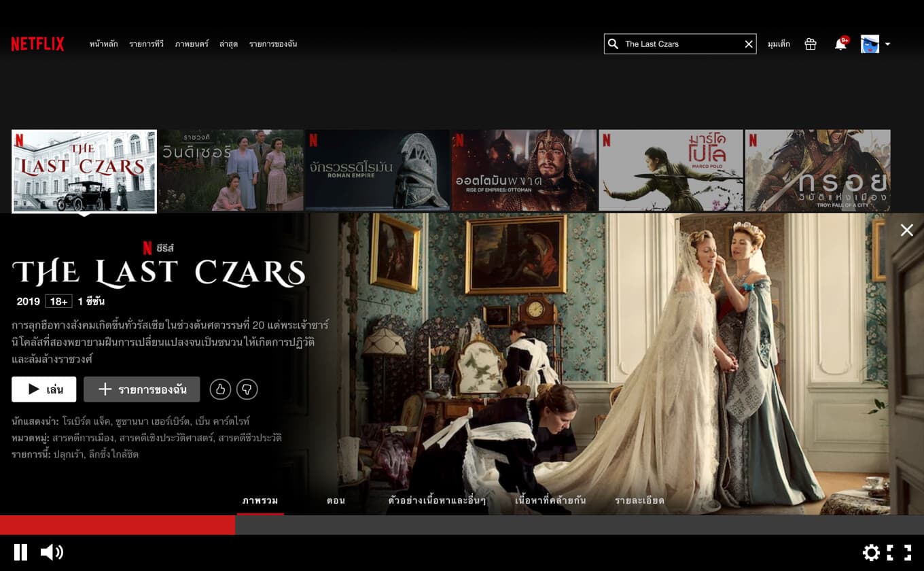Open ภาพยนตร์ in the navigation
This screenshot has height=571, width=924.
tap(192, 44)
